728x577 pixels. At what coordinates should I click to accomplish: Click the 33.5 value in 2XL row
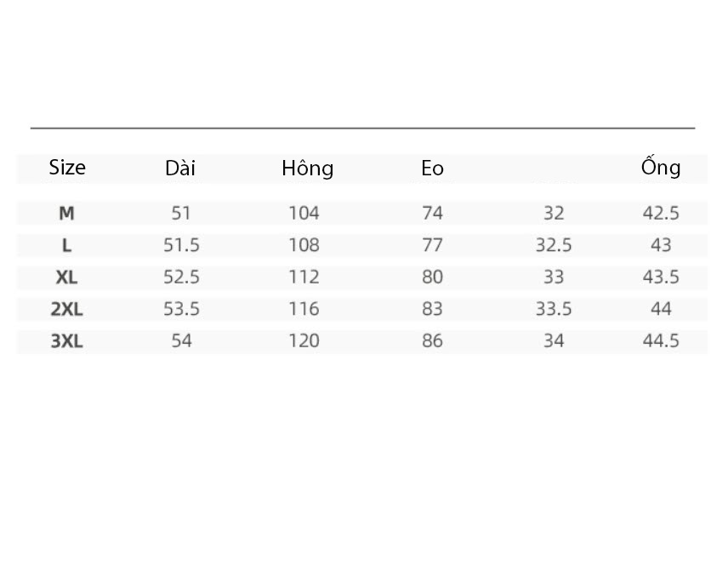554,309
